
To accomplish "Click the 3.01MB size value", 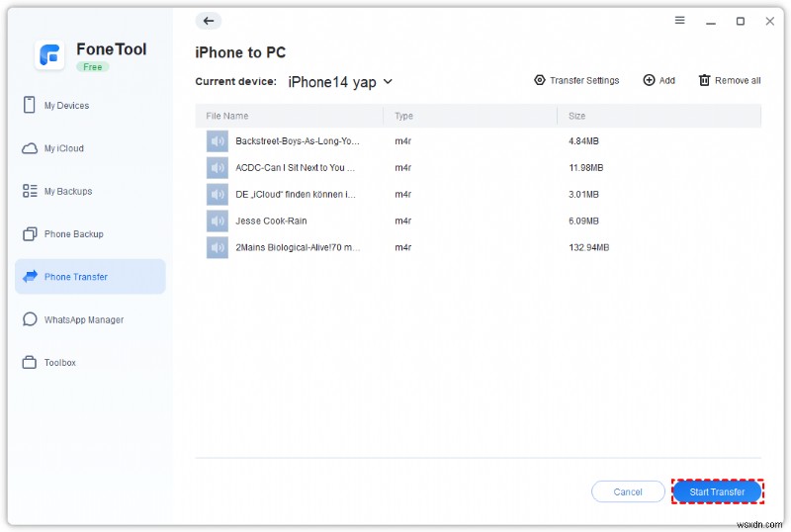I will point(583,195).
